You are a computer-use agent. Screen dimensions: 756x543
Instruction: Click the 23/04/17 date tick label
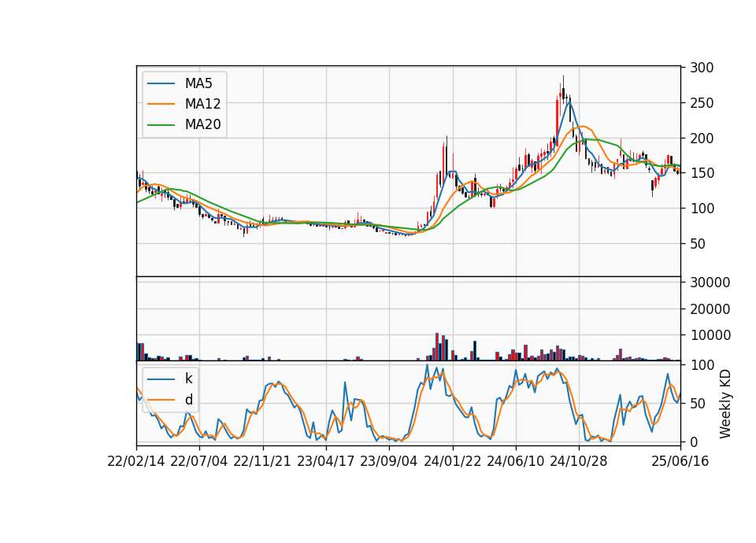point(325,461)
